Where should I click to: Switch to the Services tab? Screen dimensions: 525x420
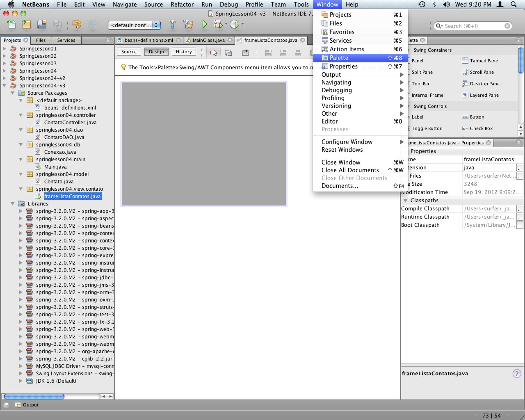tap(66, 40)
